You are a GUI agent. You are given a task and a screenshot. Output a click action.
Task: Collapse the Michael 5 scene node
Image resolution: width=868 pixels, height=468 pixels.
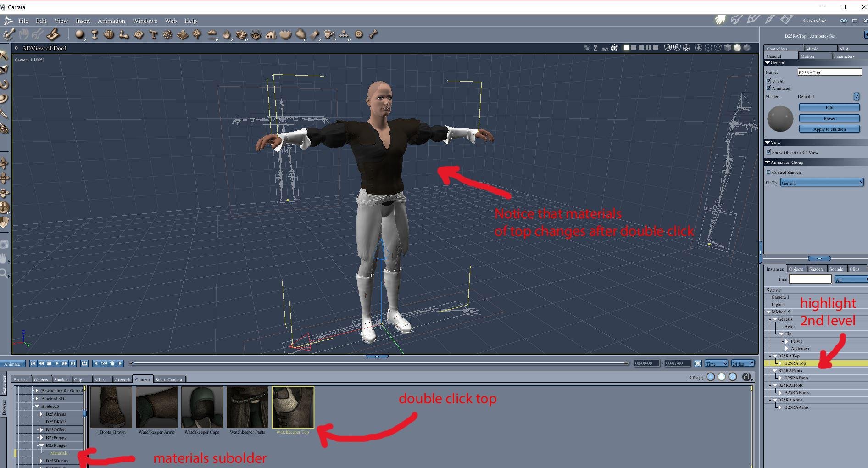[x=768, y=312]
